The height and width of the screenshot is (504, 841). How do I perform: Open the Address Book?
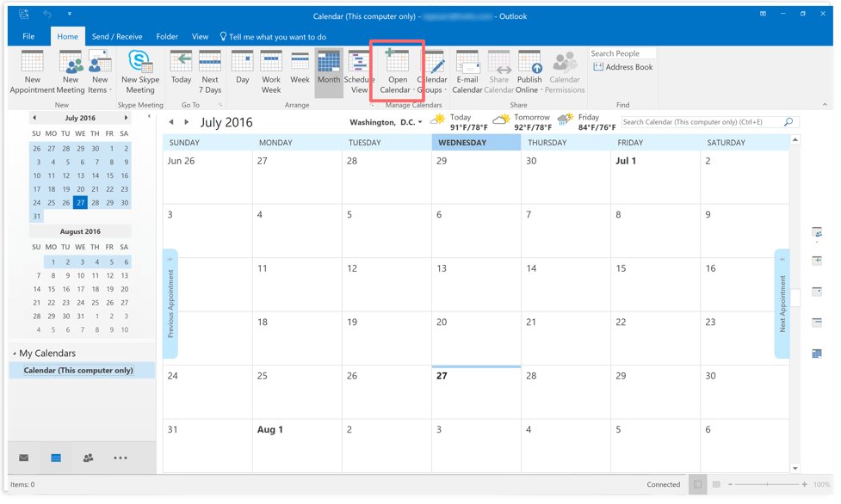coord(622,67)
